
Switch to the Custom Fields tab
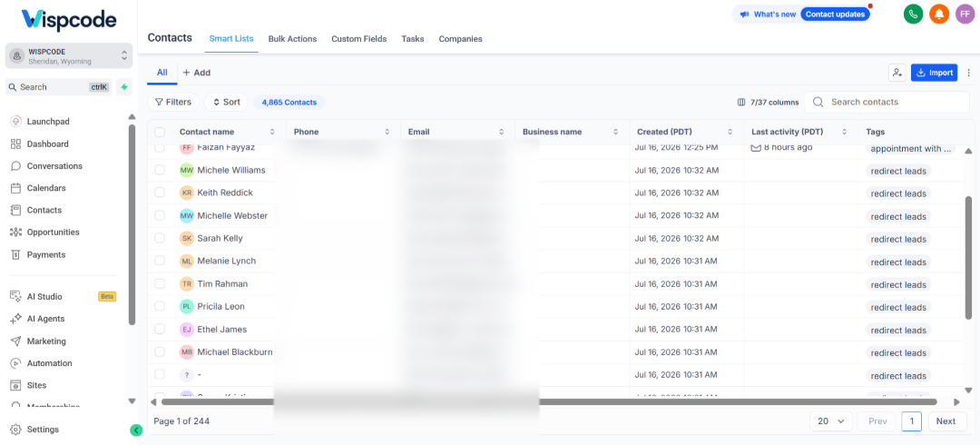[x=358, y=39]
